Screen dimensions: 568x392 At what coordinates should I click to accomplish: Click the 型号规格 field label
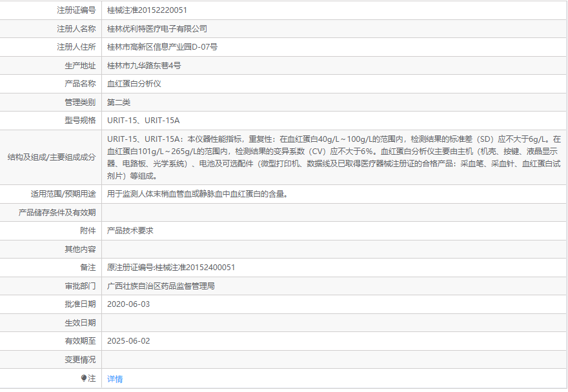(x=80, y=121)
